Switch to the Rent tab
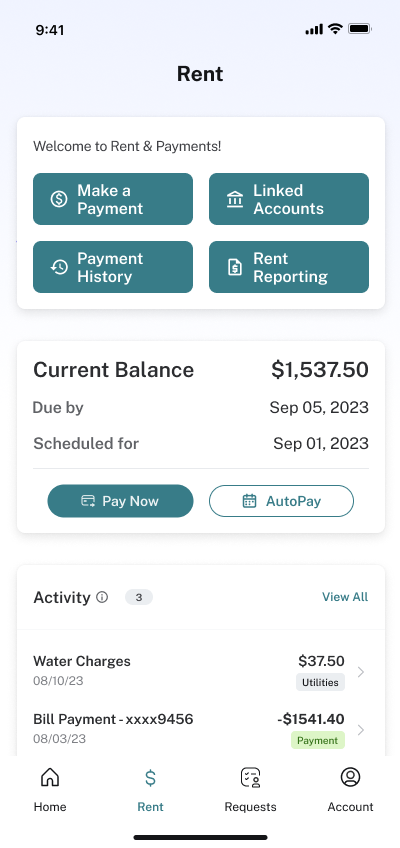 [x=150, y=789]
